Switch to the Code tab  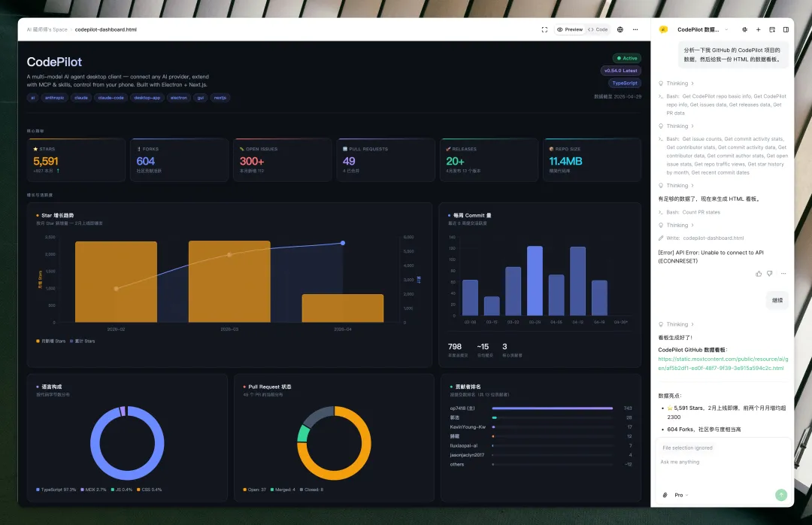[598, 29]
